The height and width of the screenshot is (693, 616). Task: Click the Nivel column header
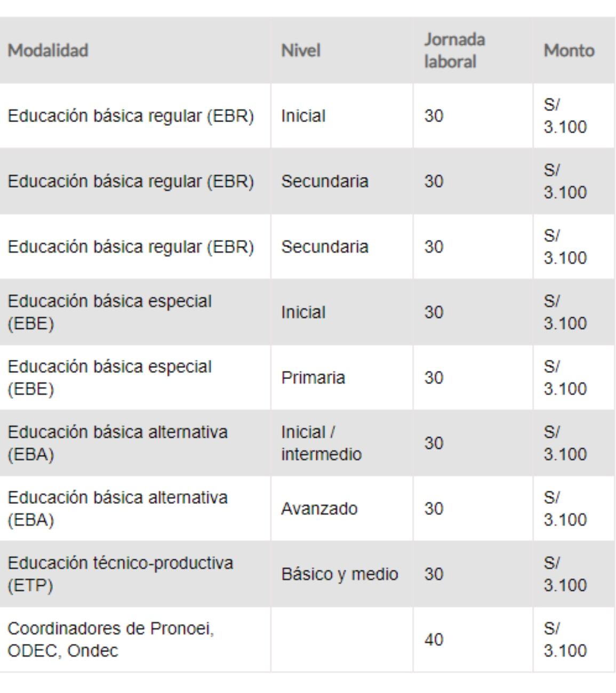(301, 51)
